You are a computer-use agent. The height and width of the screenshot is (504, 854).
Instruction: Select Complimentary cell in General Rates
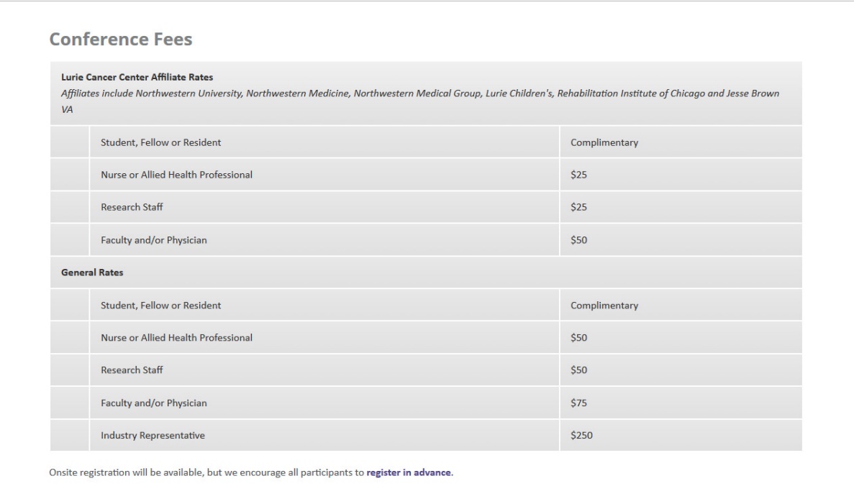(x=604, y=305)
